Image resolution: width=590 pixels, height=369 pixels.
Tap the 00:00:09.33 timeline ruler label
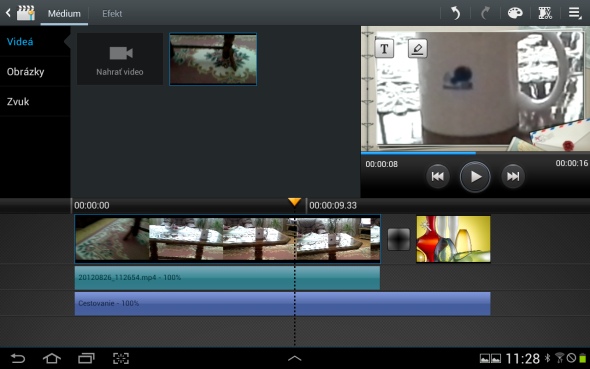tap(333, 205)
